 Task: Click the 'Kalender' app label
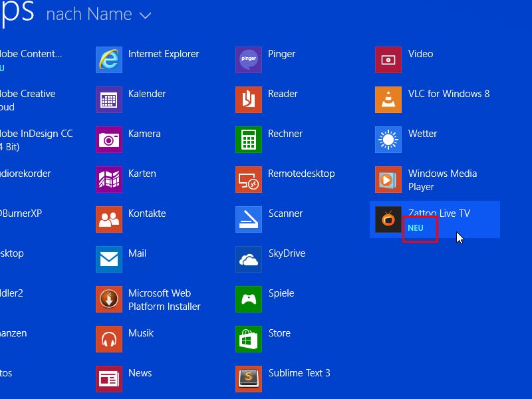point(147,94)
